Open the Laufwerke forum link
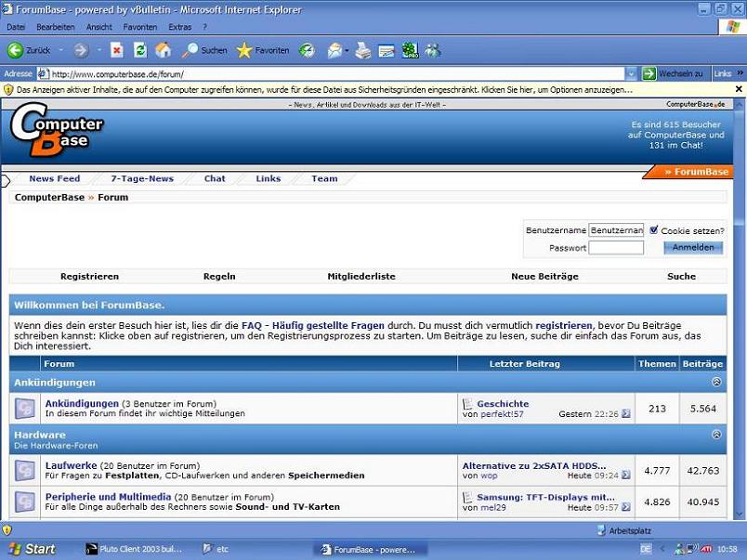 pyautogui.click(x=71, y=465)
